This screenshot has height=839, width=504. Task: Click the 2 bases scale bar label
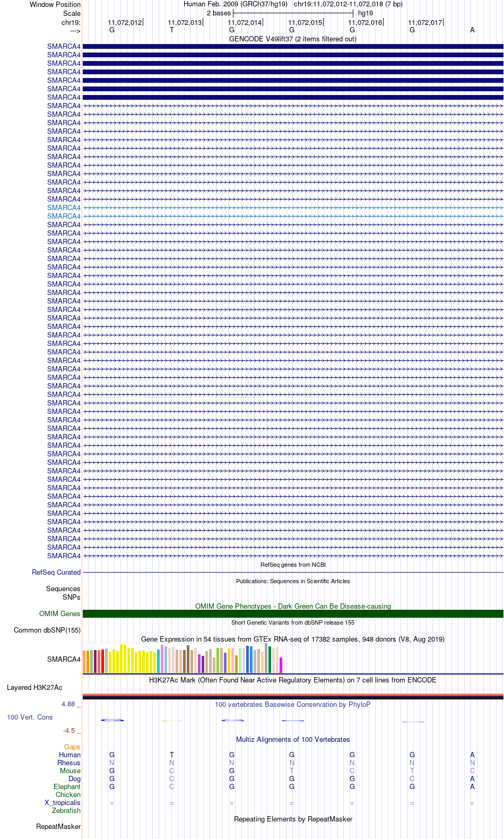point(219,13)
